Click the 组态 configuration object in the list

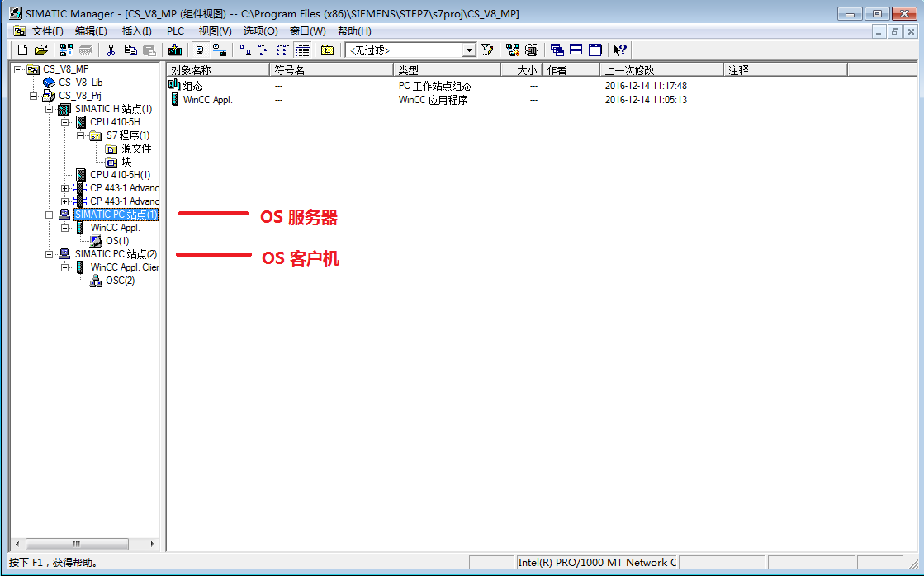[x=192, y=86]
